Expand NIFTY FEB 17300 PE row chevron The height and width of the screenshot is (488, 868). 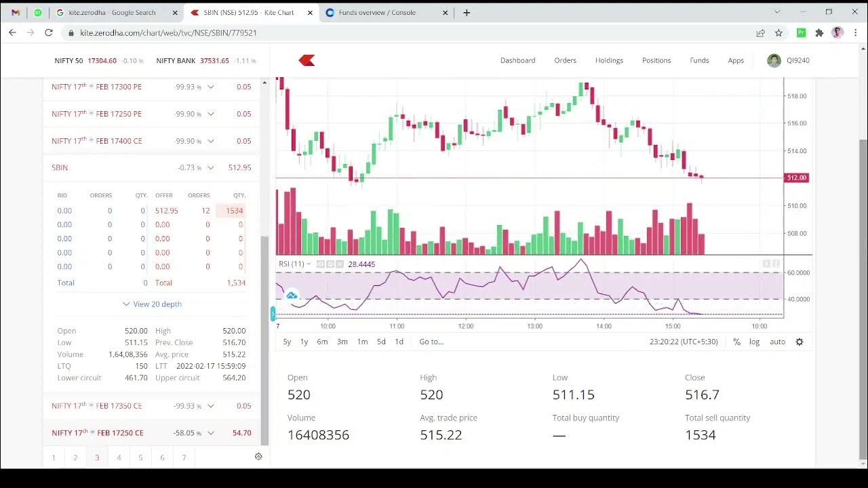[x=211, y=87]
